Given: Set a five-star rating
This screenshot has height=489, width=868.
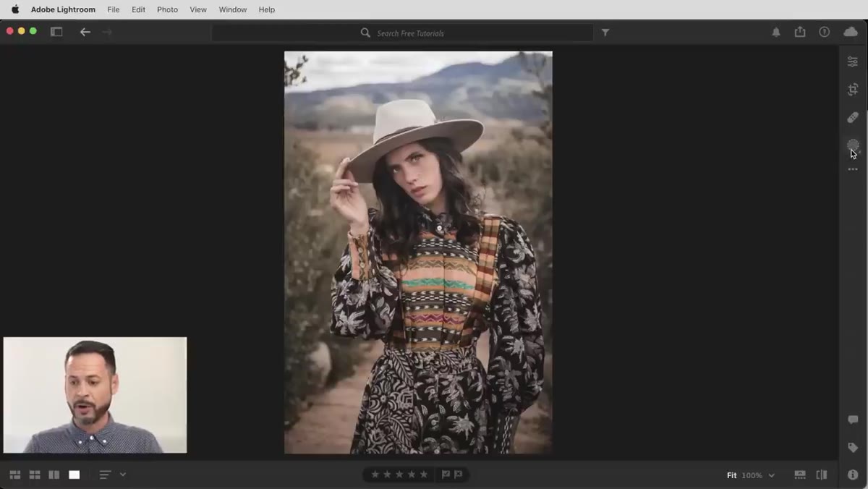Looking at the screenshot, I should tap(424, 475).
